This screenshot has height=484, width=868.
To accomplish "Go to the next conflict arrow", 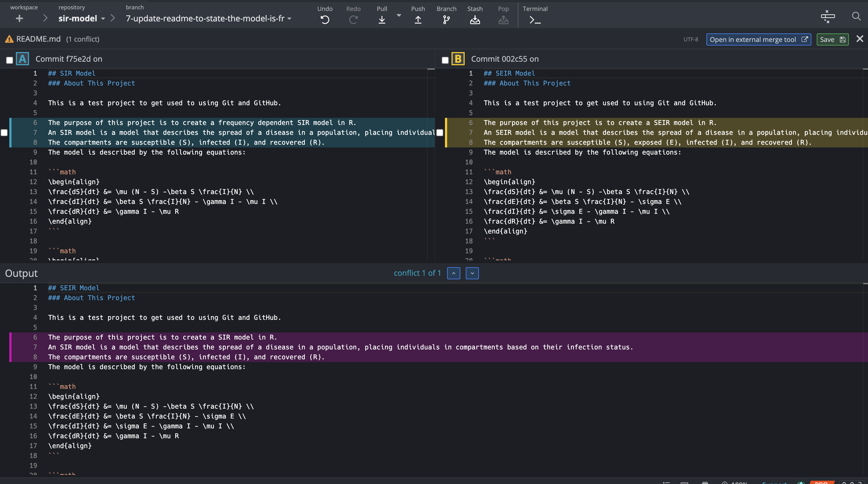I will click(x=472, y=273).
